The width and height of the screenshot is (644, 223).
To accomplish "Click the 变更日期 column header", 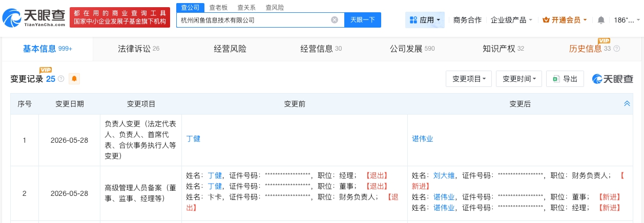I will 70,104.
